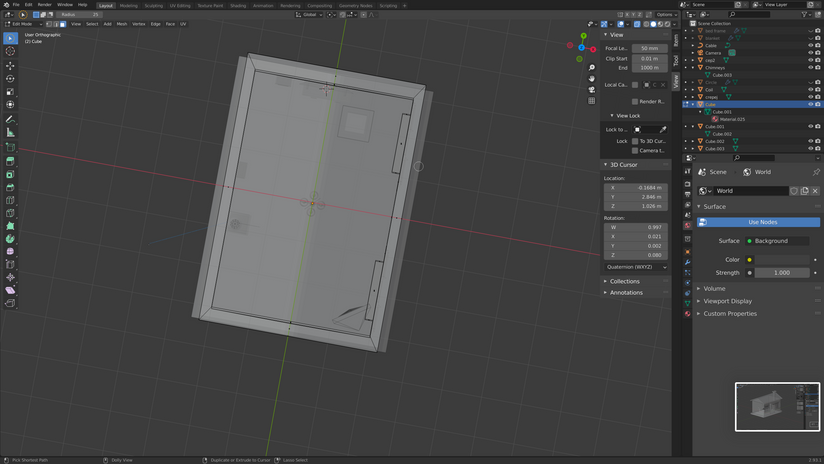Click the Background surface shader button

click(777, 241)
